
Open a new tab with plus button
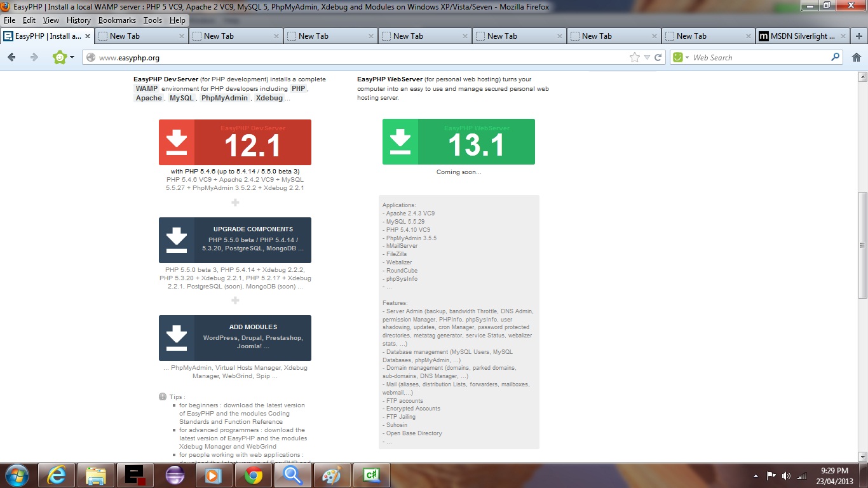point(860,36)
